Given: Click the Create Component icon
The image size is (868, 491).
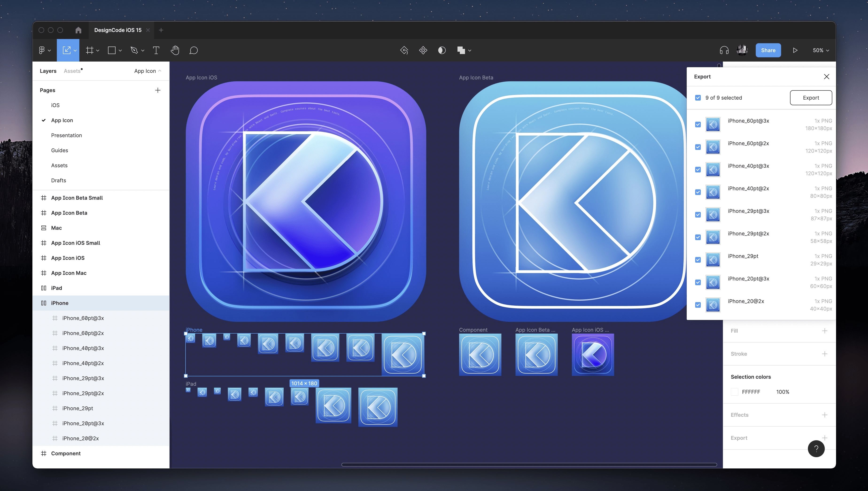Looking at the screenshot, I should coord(423,50).
